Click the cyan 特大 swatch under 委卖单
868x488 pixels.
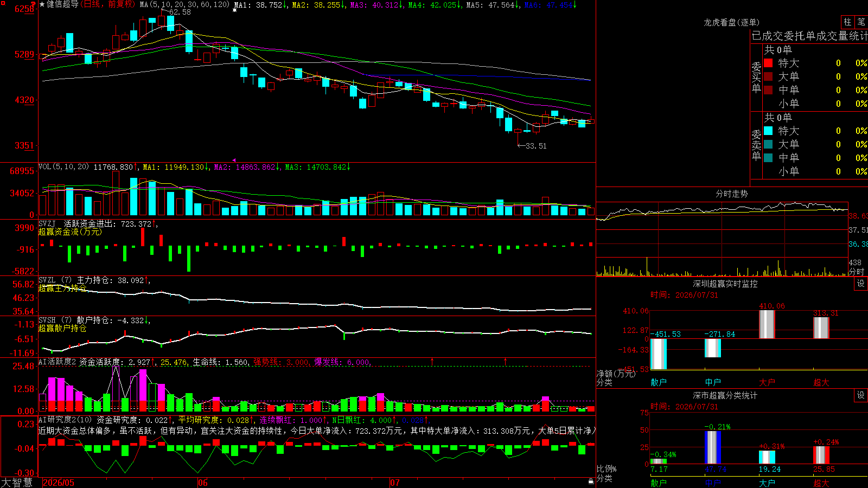[768, 131]
